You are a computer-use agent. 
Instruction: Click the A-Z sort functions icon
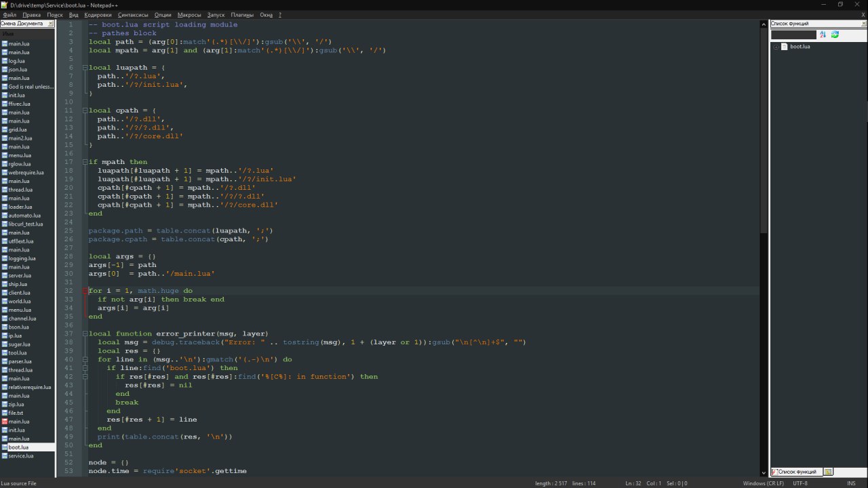823,35
